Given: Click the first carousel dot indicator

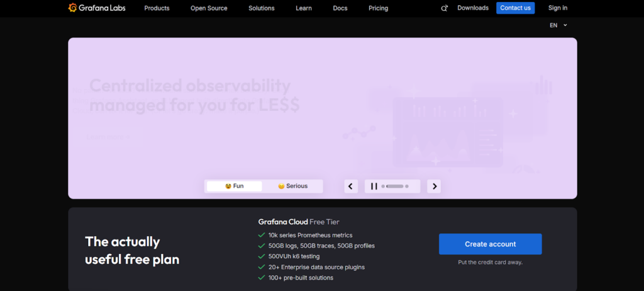Looking at the screenshot, I should (383, 186).
